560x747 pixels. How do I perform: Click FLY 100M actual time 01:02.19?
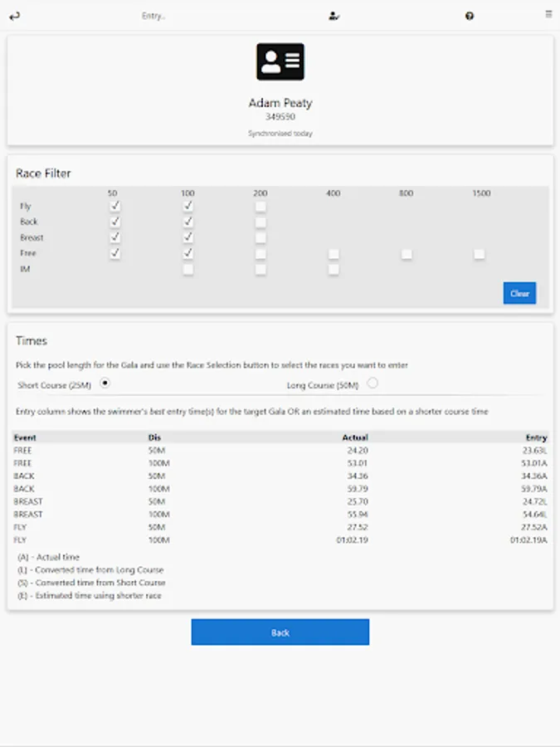pyautogui.click(x=352, y=540)
